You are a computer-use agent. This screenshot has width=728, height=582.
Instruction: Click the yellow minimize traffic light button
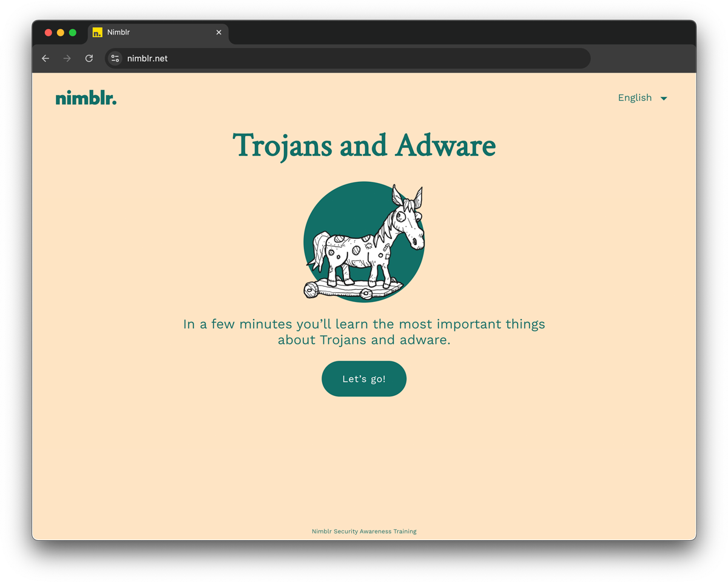click(60, 32)
